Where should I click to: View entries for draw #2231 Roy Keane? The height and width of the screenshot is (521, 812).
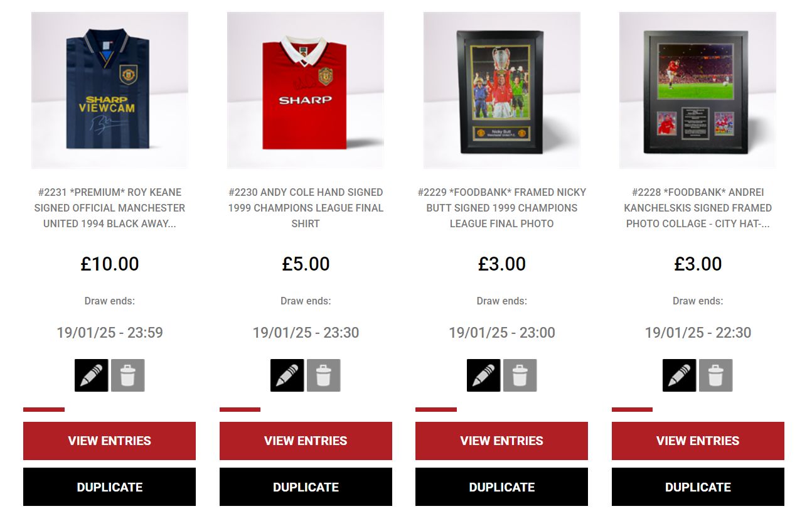click(109, 441)
